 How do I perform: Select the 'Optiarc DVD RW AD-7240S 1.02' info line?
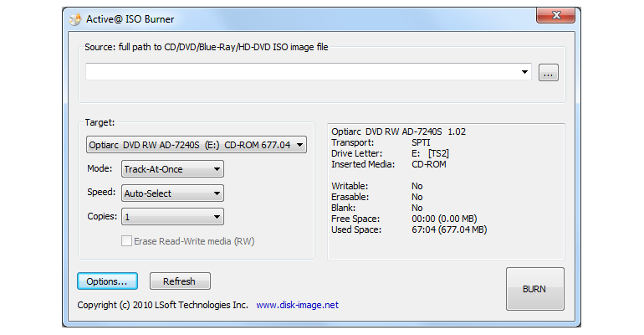tap(398, 132)
